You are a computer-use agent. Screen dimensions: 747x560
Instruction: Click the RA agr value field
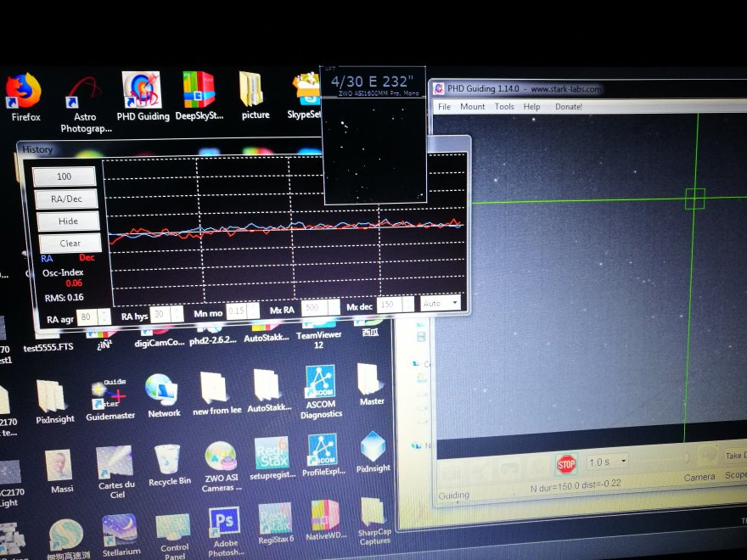(87, 317)
